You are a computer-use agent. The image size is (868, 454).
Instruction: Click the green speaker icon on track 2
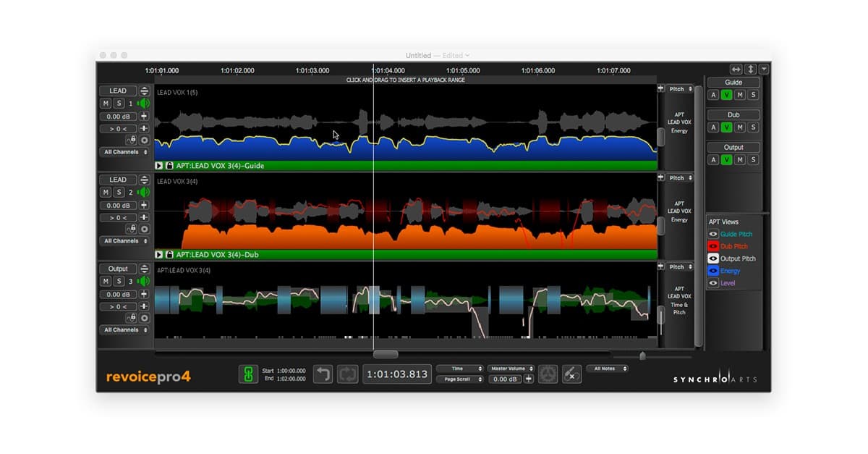click(144, 193)
